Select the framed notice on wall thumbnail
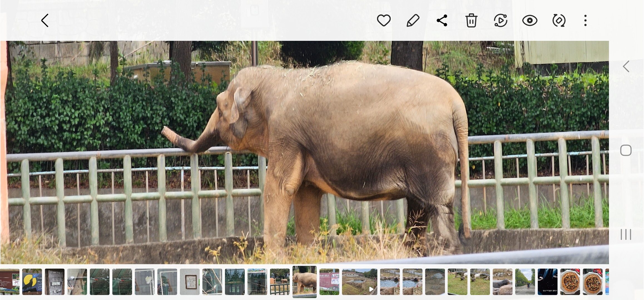 pyautogui.click(x=190, y=282)
